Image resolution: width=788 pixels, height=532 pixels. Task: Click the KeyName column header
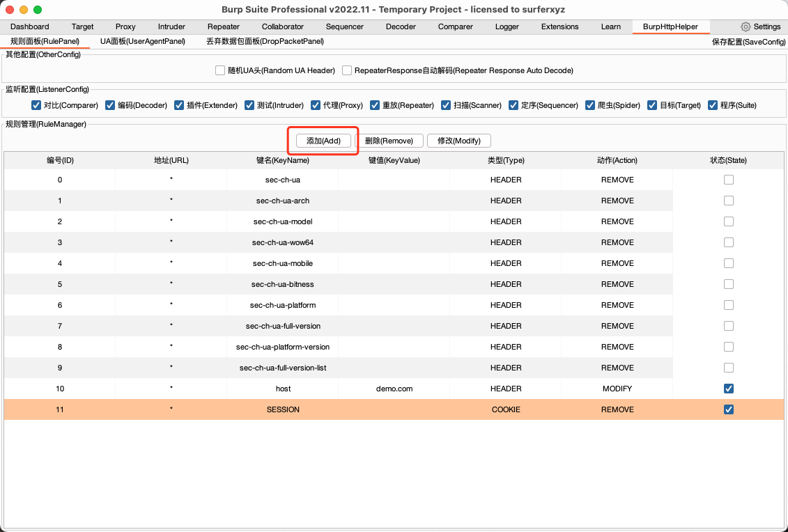point(283,160)
